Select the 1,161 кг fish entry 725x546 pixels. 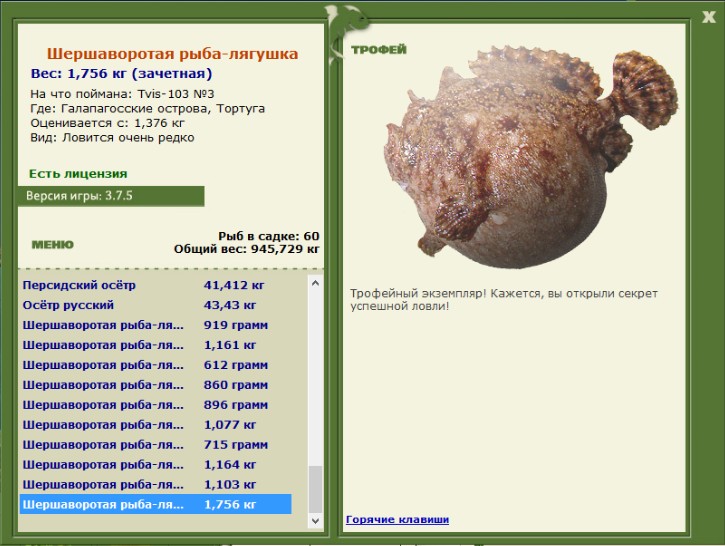(155, 345)
